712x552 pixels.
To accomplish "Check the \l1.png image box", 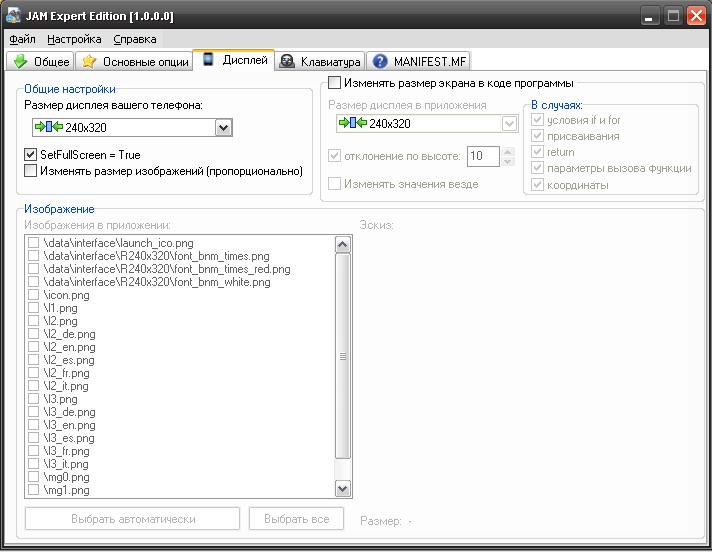I will pos(34,308).
